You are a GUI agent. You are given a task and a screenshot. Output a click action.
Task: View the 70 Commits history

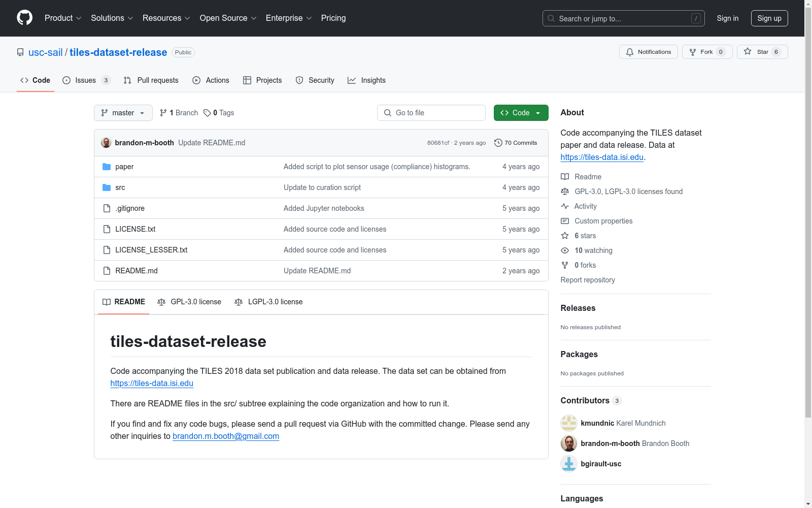click(x=516, y=143)
